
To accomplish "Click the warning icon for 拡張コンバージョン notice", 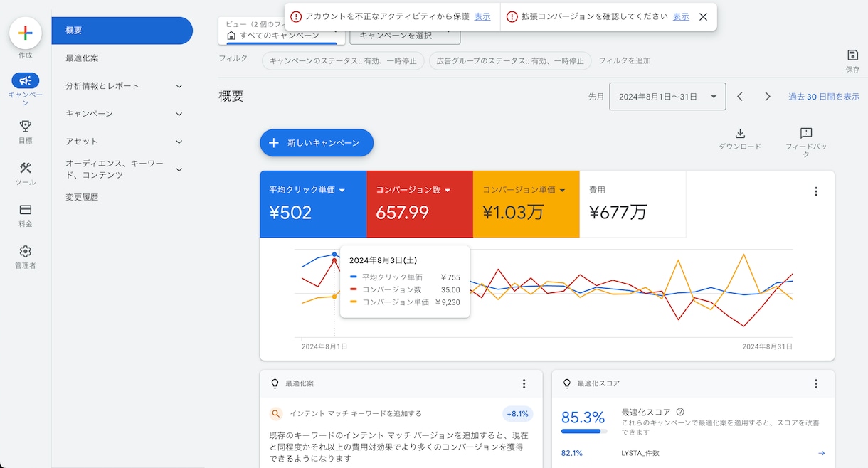I will pyautogui.click(x=512, y=16).
